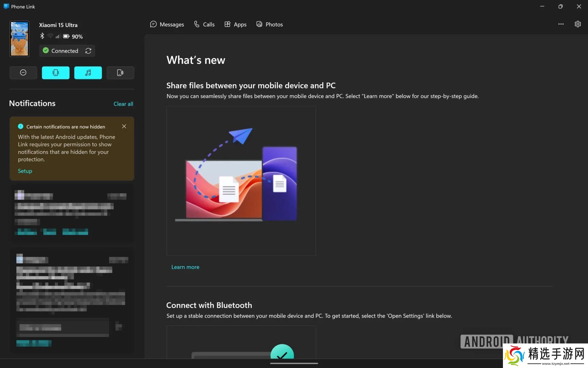Dismiss the hidden notifications banner
The height and width of the screenshot is (368, 588).
click(124, 126)
